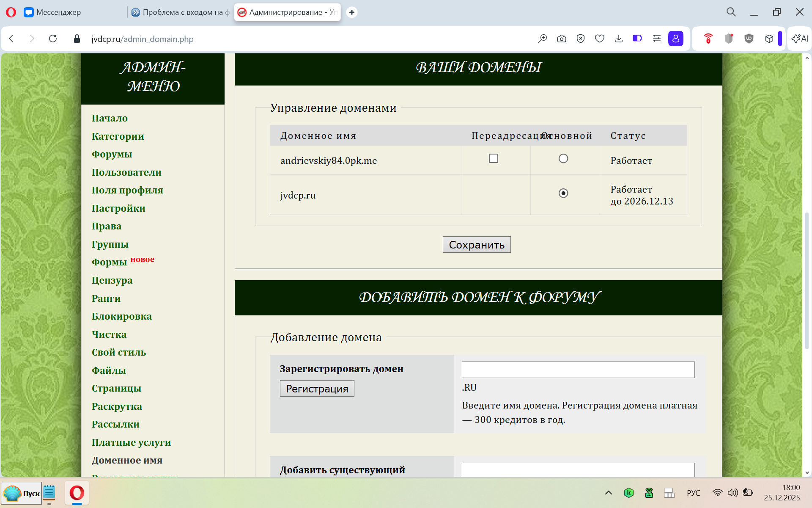
Task: Focus the register domain name field
Action: coord(578,370)
